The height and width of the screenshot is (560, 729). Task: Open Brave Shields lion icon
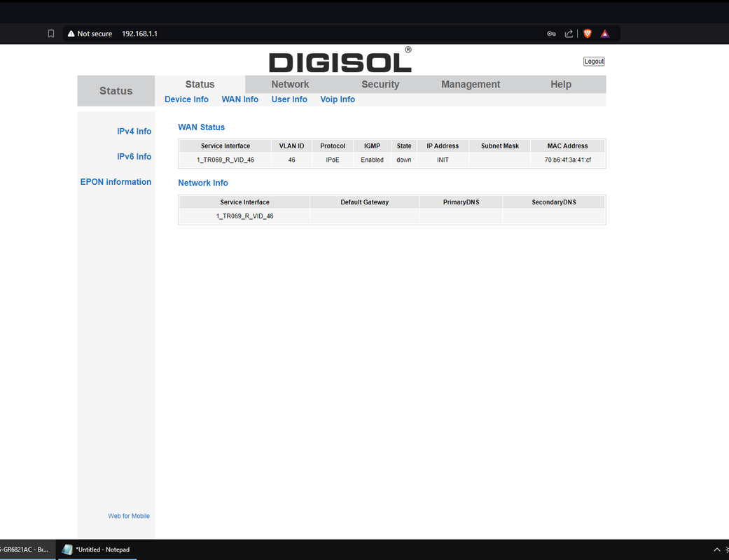(x=588, y=34)
